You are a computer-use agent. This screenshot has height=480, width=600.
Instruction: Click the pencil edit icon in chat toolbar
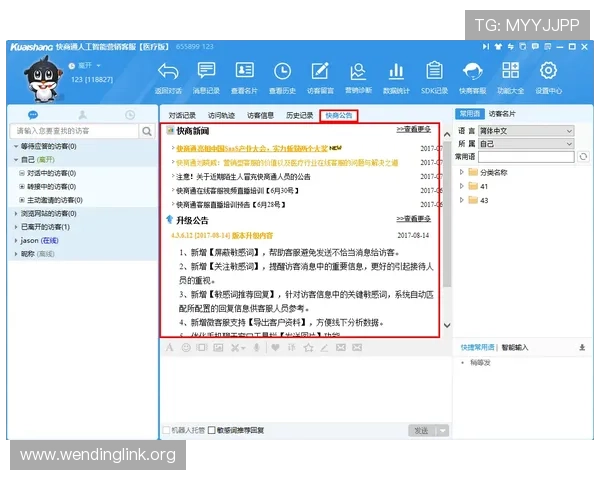(x=324, y=348)
